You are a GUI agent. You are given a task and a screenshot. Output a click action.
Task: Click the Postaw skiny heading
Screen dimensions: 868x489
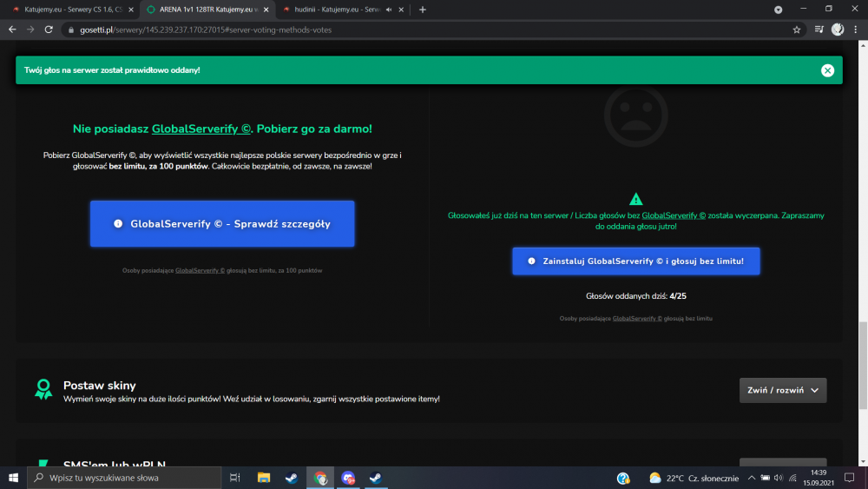100,386
